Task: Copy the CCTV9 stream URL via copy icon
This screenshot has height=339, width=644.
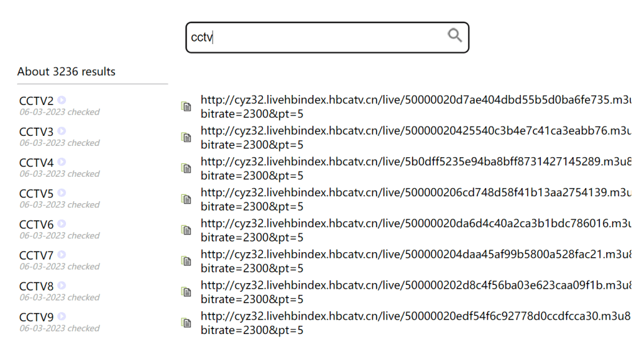Action: tap(186, 323)
